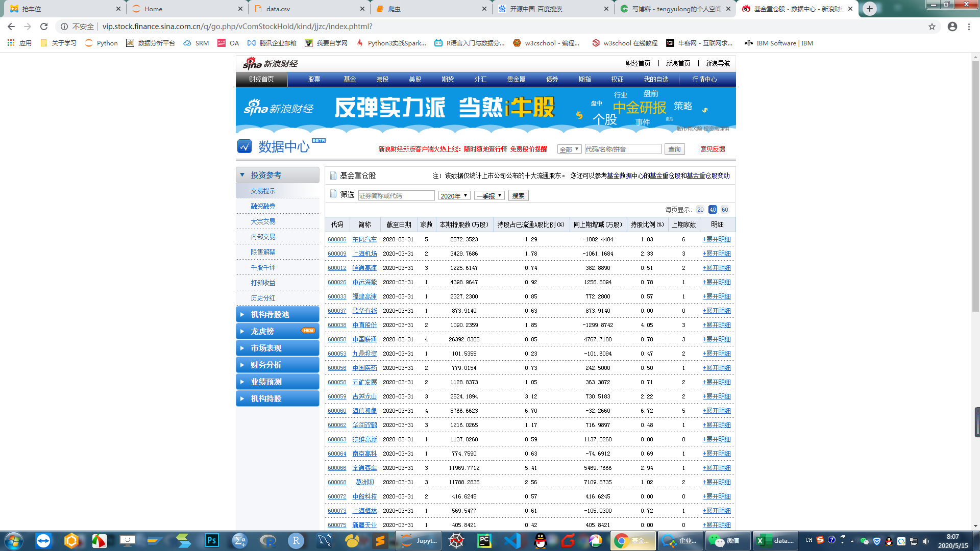980x551 pixels.
Task: Open the 企业 taskbar window
Action: click(x=680, y=541)
